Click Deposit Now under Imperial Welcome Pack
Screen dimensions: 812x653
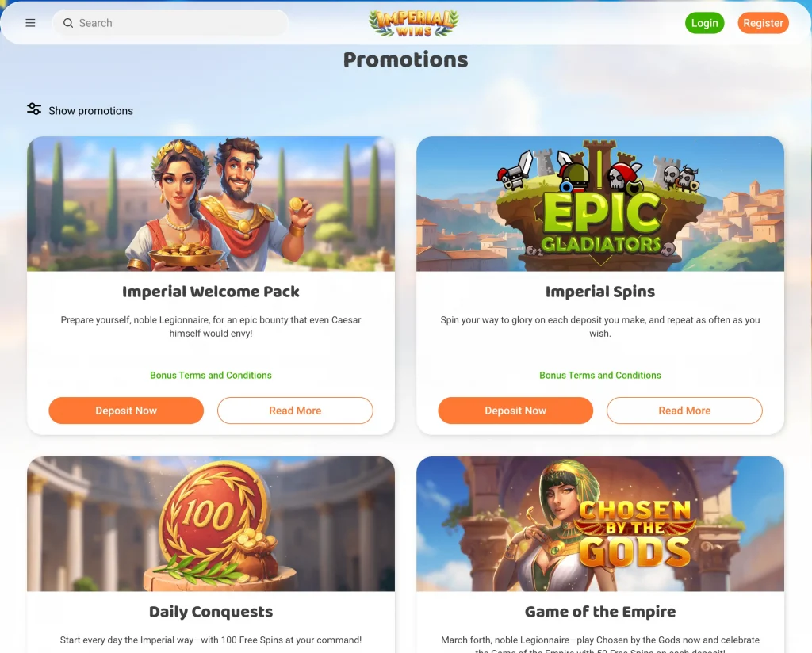point(126,411)
